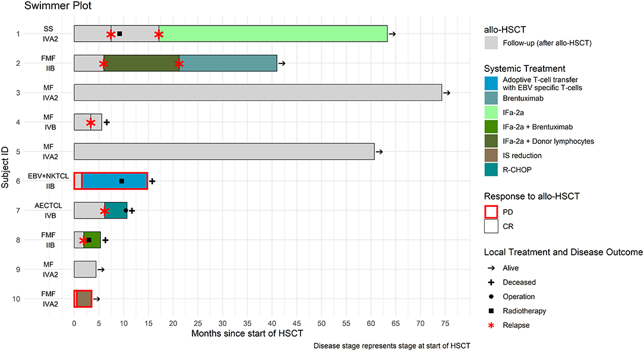Click the radiotherapy square on subject 1's bar

pyautogui.click(x=119, y=34)
